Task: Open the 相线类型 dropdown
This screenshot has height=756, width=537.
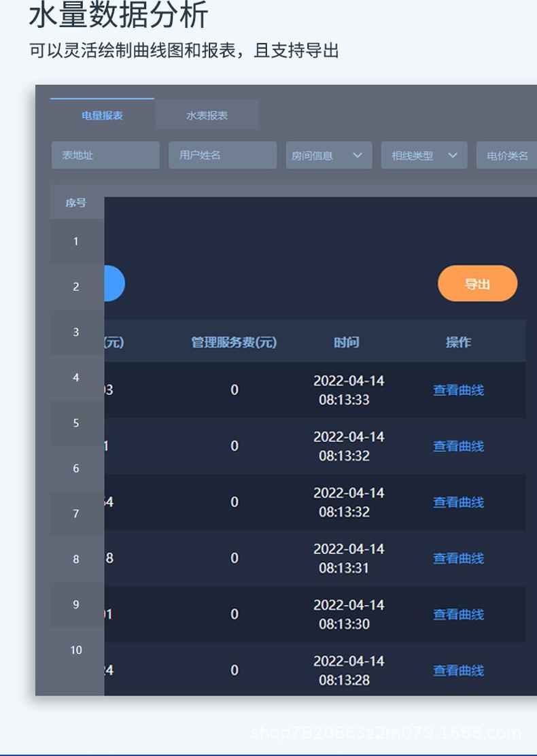Action: 423,156
